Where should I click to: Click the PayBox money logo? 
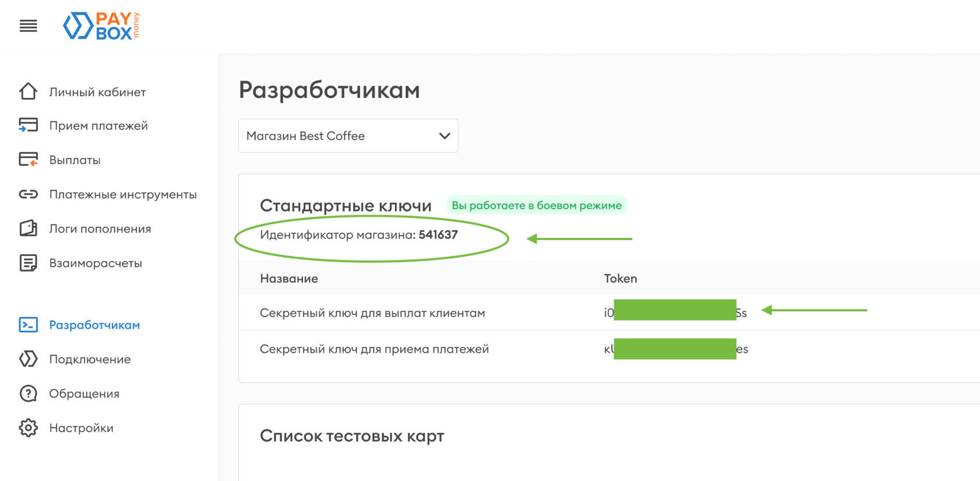click(x=101, y=26)
